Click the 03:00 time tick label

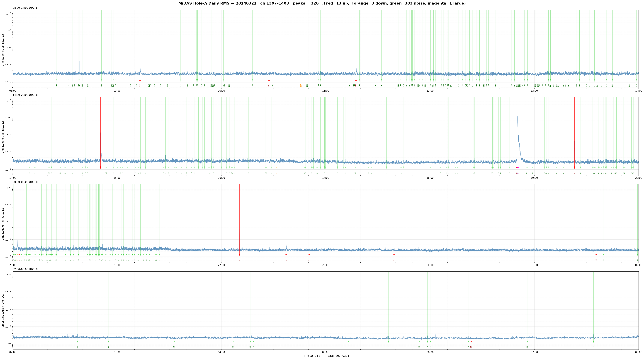(117, 352)
